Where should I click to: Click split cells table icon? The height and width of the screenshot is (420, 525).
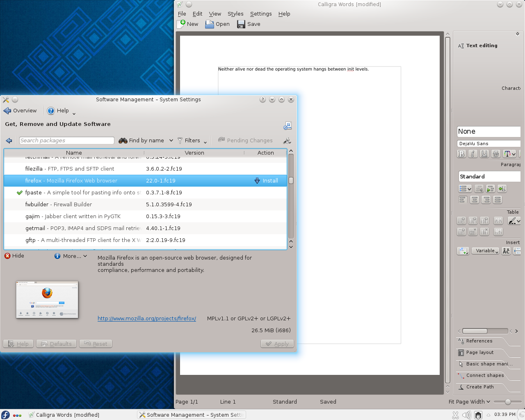(498, 232)
